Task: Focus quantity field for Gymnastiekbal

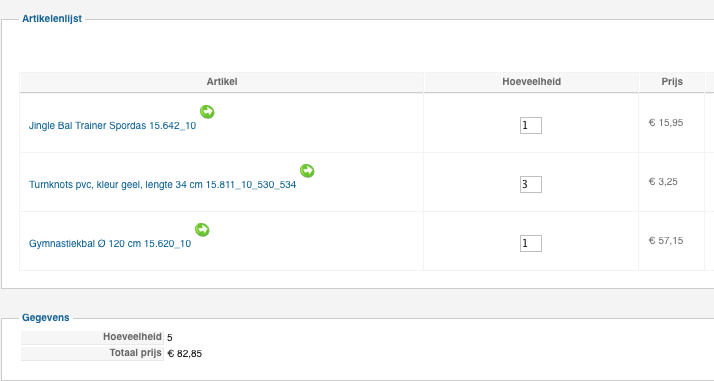Action: (531, 244)
